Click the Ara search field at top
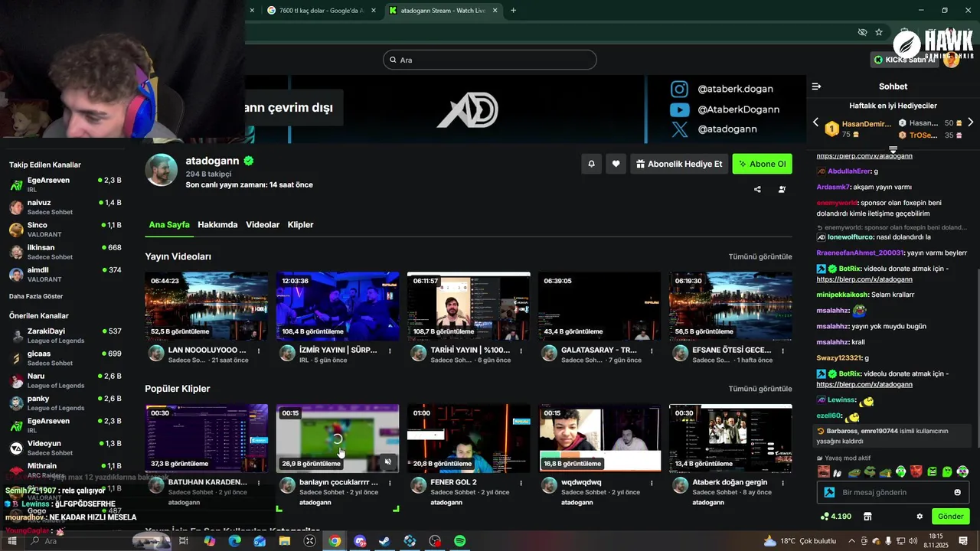 click(490, 60)
